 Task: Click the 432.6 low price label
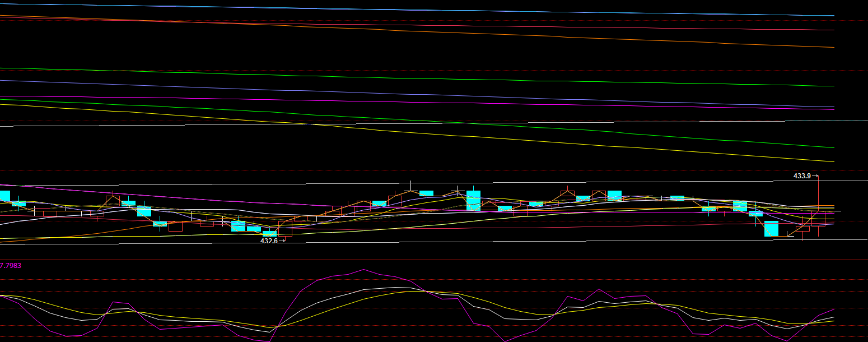click(x=269, y=241)
